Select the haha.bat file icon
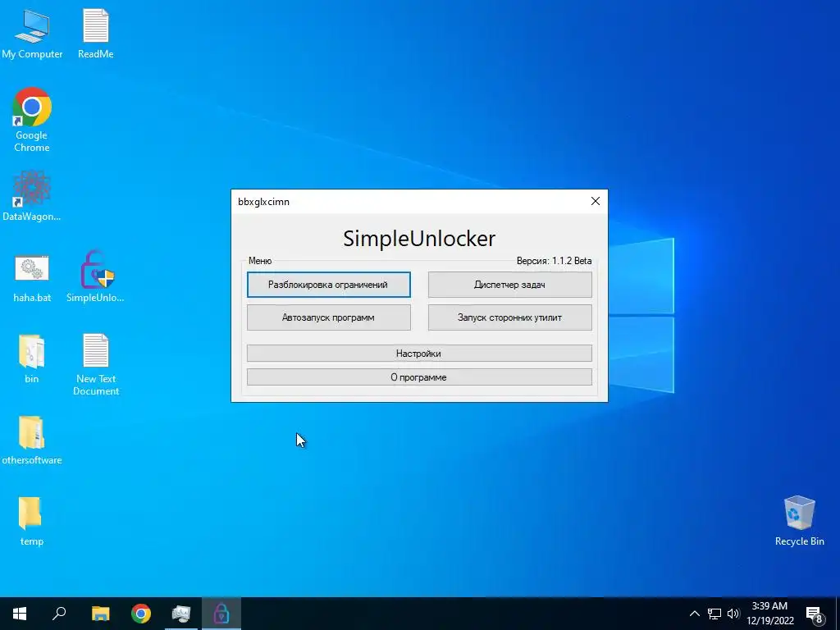840x630 pixels. click(x=32, y=279)
